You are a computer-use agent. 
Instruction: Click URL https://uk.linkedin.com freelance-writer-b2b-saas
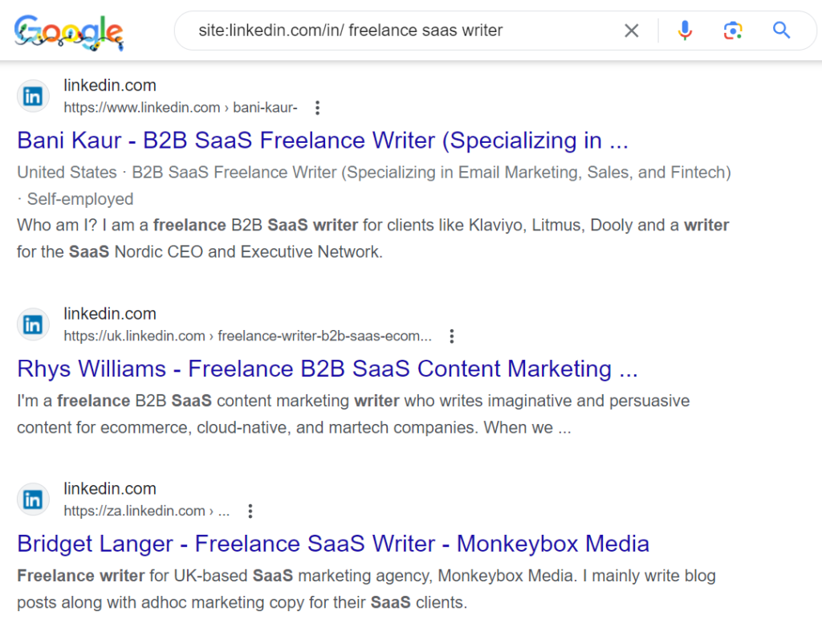click(x=247, y=336)
